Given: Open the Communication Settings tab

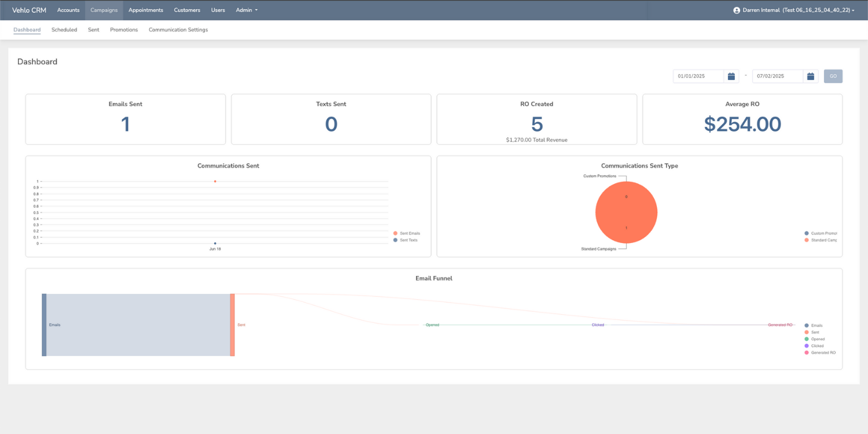Looking at the screenshot, I should point(178,30).
